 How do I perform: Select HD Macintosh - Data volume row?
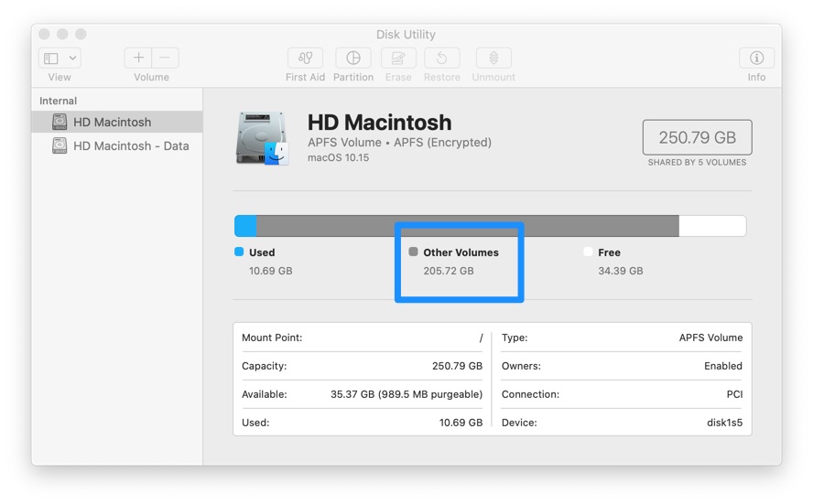click(x=117, y=145)
